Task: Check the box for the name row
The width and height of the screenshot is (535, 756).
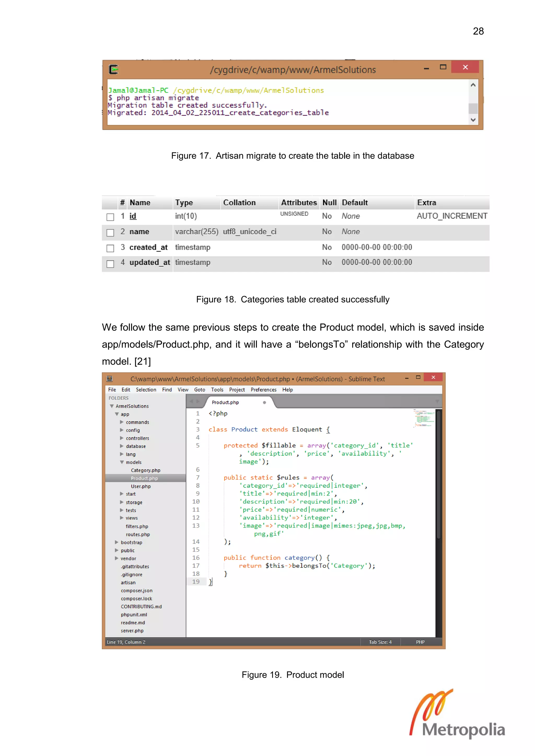Action: 110,233
